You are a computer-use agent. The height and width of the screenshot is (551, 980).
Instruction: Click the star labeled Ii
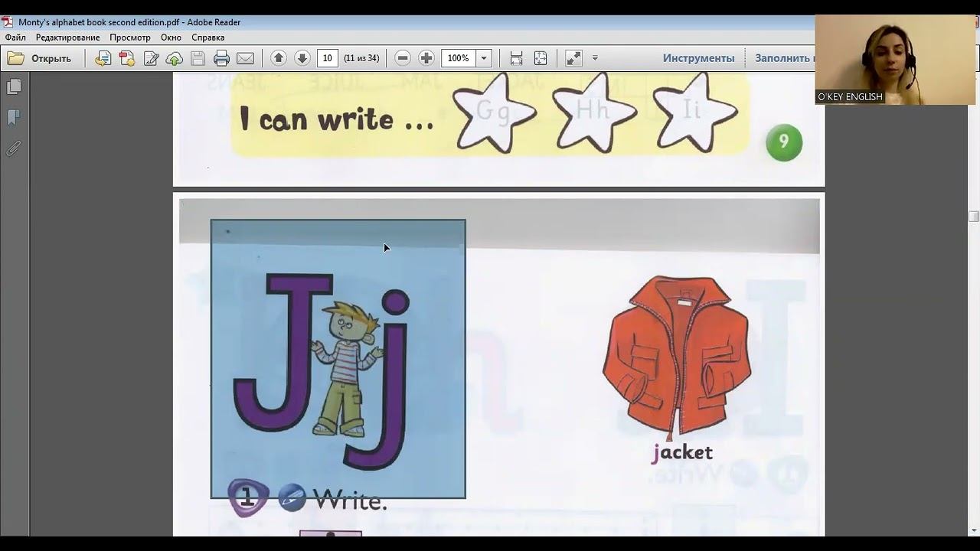pyautogui.click(x=694, y=112)
